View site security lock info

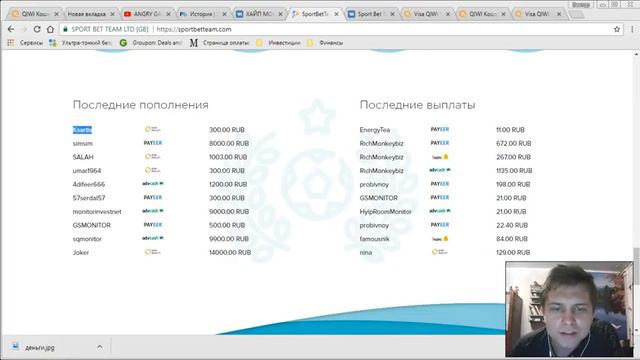65,29
